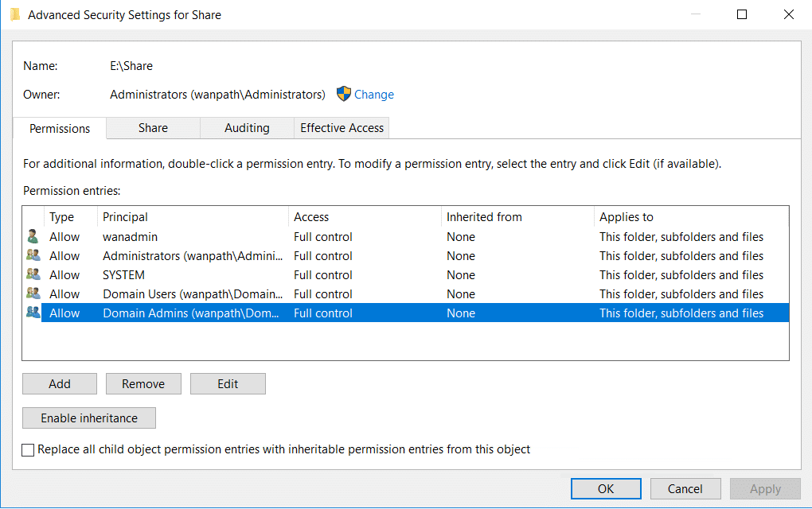Switch to the Share tab

coord(154,128)
